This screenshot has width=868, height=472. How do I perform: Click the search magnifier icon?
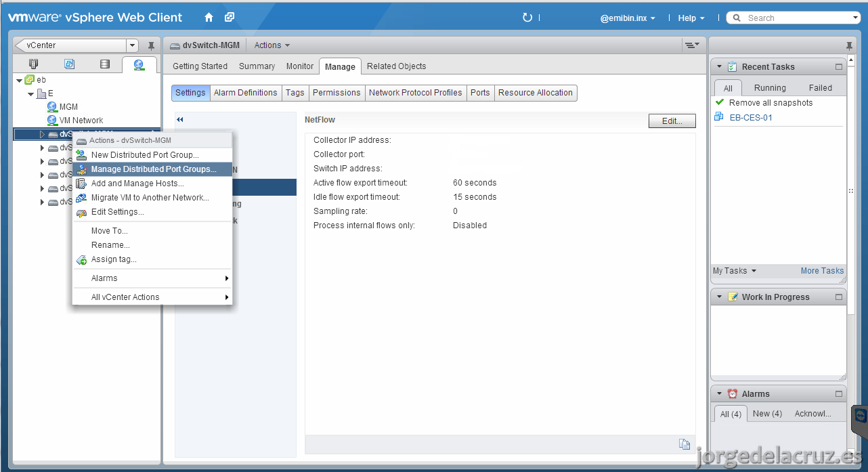point(737,18)
